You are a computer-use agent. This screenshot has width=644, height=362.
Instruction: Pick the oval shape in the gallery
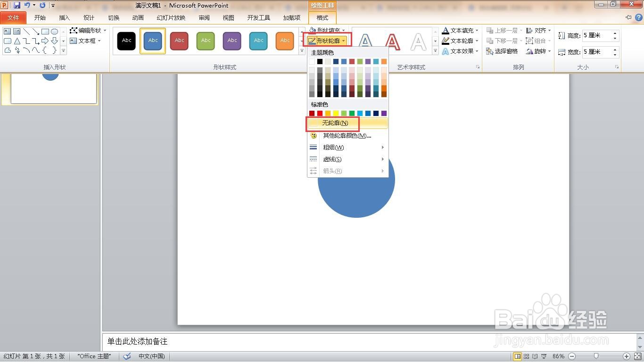(x=55, y=32)
